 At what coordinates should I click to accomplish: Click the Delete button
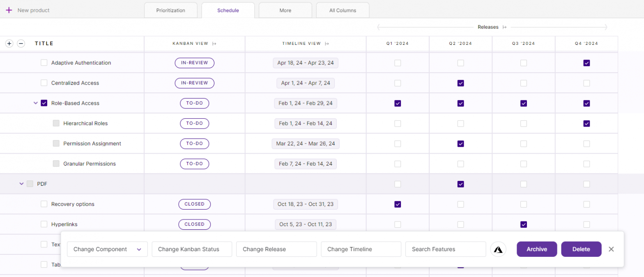coord(581,249)
